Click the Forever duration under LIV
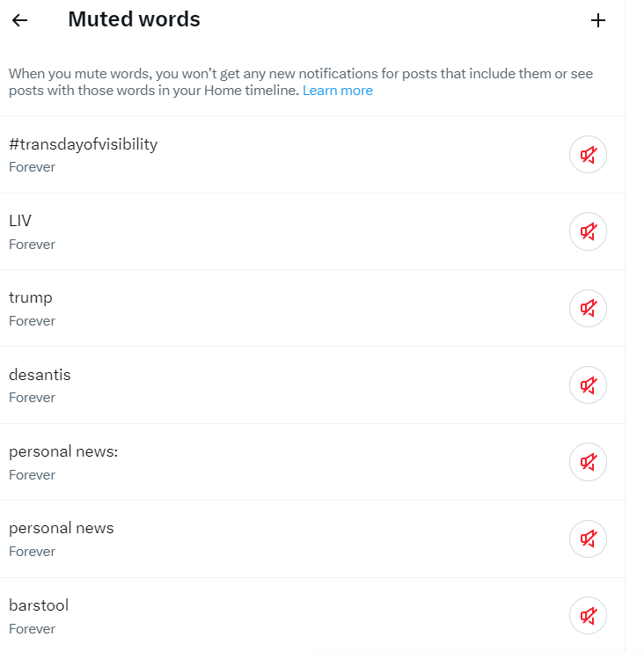This screenshot has height=652, width=644. [x=32, y=244]
